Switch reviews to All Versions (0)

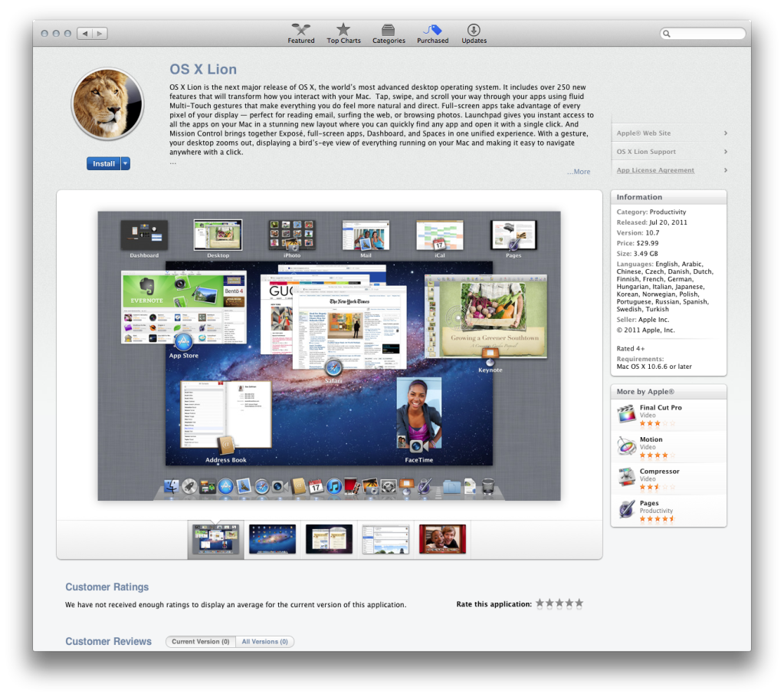[x=265, y=642]
